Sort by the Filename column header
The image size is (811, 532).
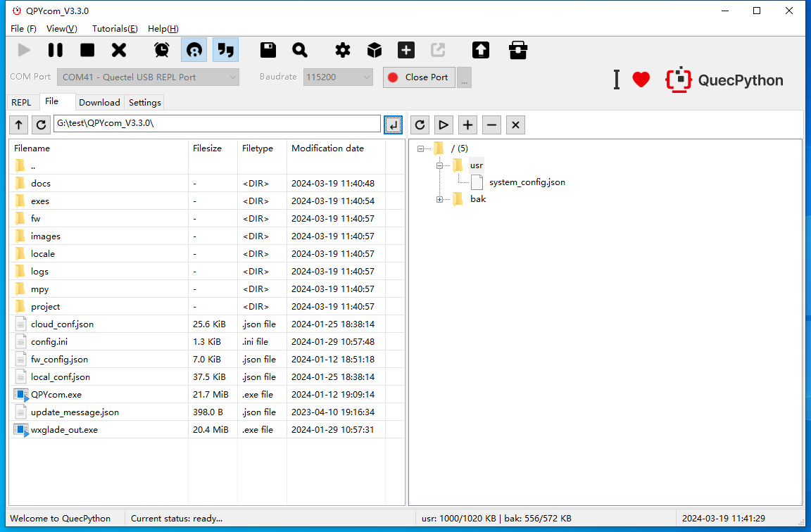coord(99,148)
